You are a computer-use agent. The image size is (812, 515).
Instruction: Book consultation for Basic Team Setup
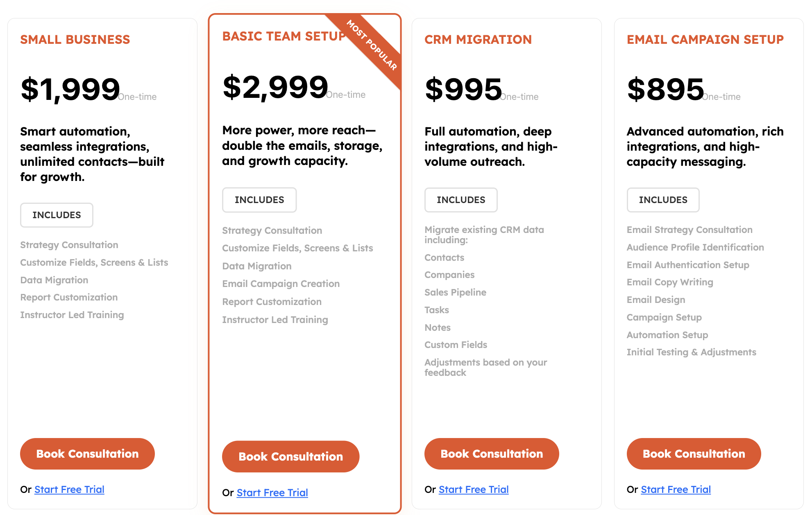coord(290,456)
